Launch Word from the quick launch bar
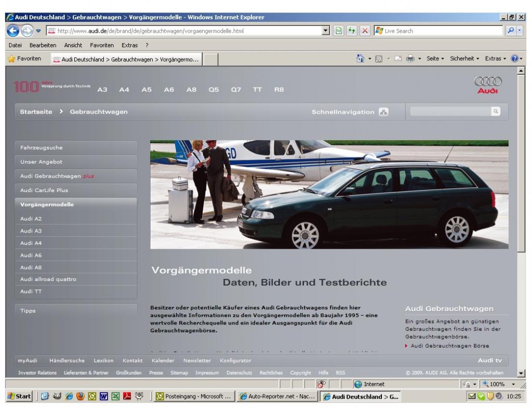The image size is (532, 408). (x=104, y=396)
